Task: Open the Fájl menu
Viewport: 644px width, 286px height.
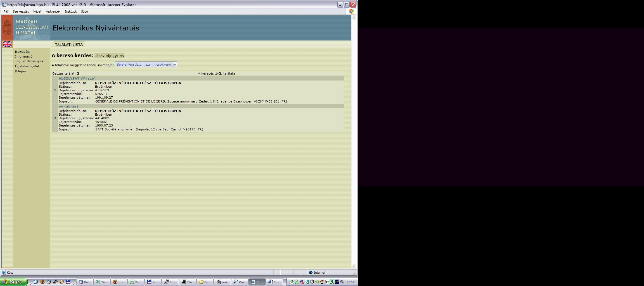Action: pos(6,11)
